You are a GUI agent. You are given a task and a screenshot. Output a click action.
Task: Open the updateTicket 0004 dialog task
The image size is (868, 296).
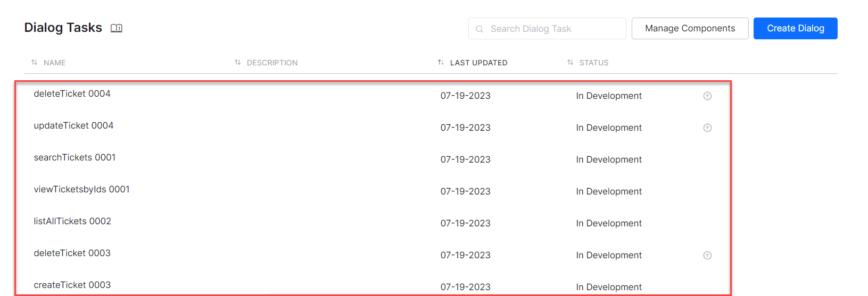tap(73, 126)
